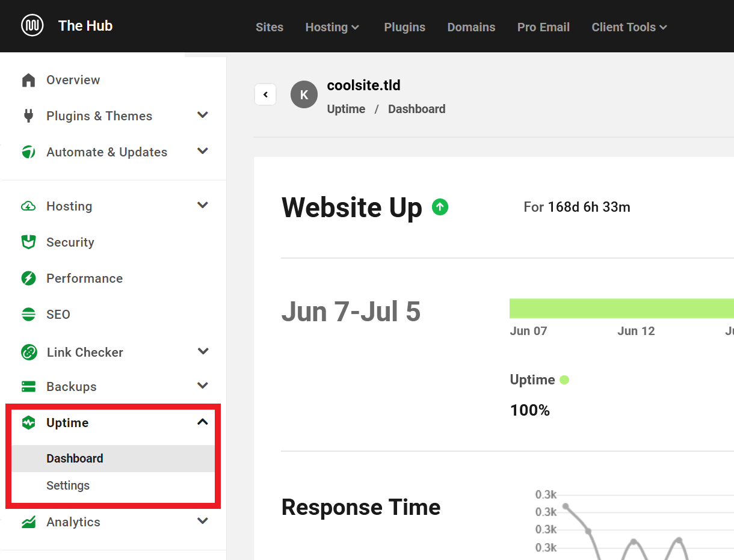Click the 168d 6h 33m duration text

589,208
